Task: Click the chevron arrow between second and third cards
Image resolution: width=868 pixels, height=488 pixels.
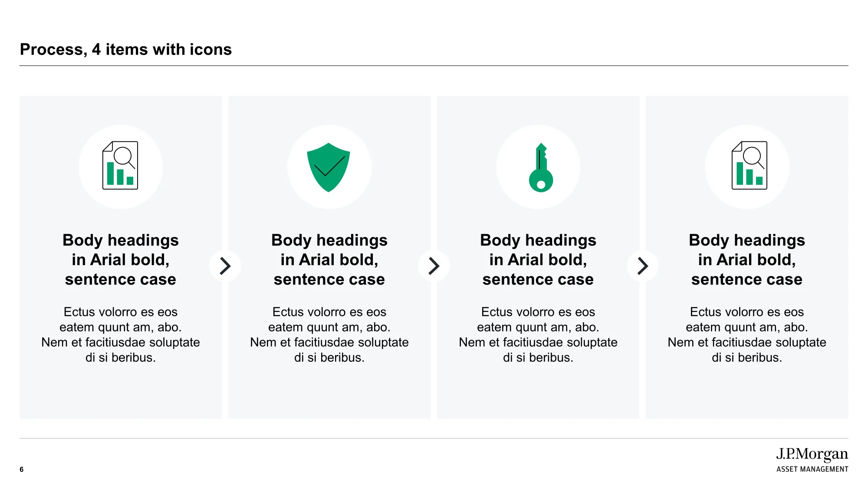Action: pos(434,266)
